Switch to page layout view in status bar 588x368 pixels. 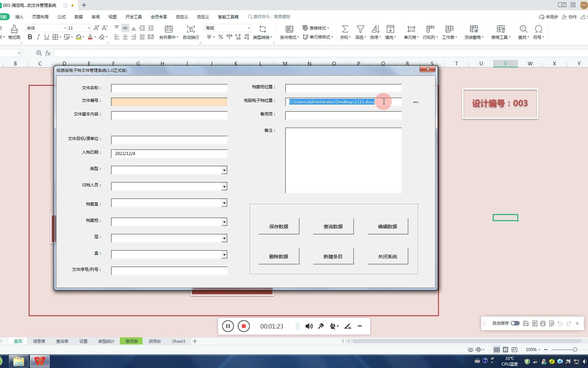[506, 350]
